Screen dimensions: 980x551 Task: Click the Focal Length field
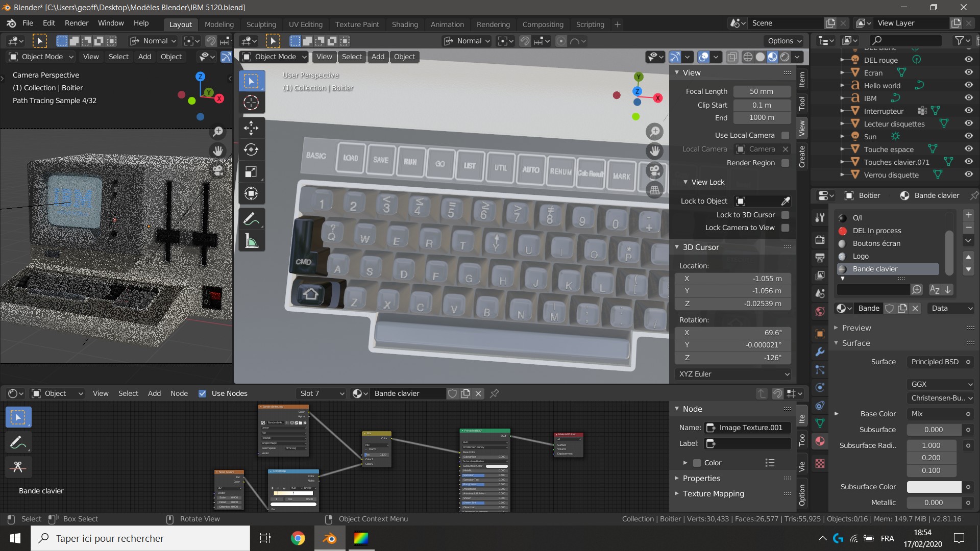coord(761,91)
